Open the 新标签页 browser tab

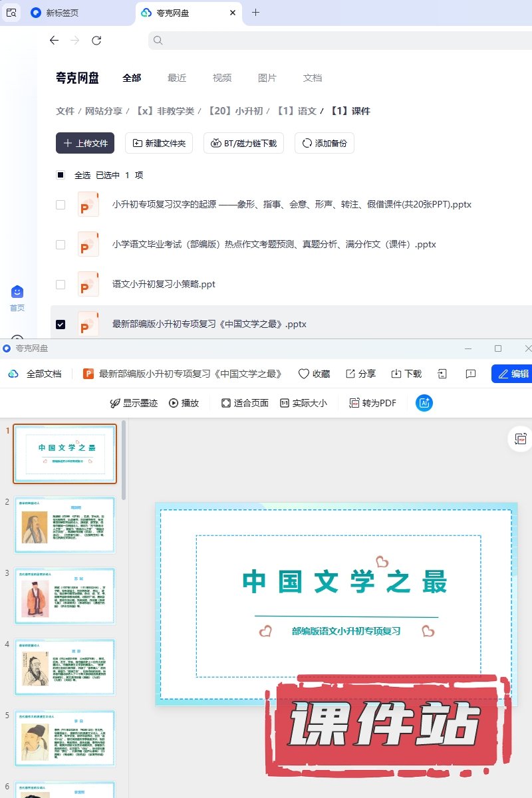point(61,13)
